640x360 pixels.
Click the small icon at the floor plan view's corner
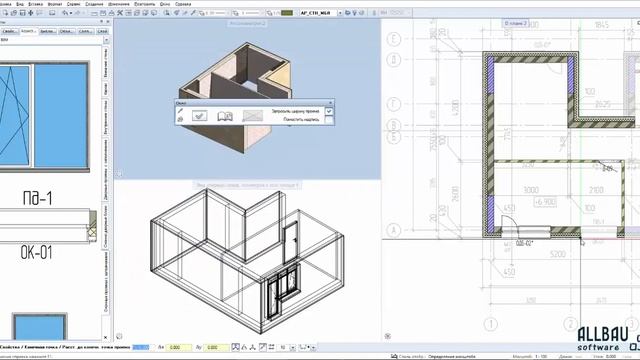[388, 336]
